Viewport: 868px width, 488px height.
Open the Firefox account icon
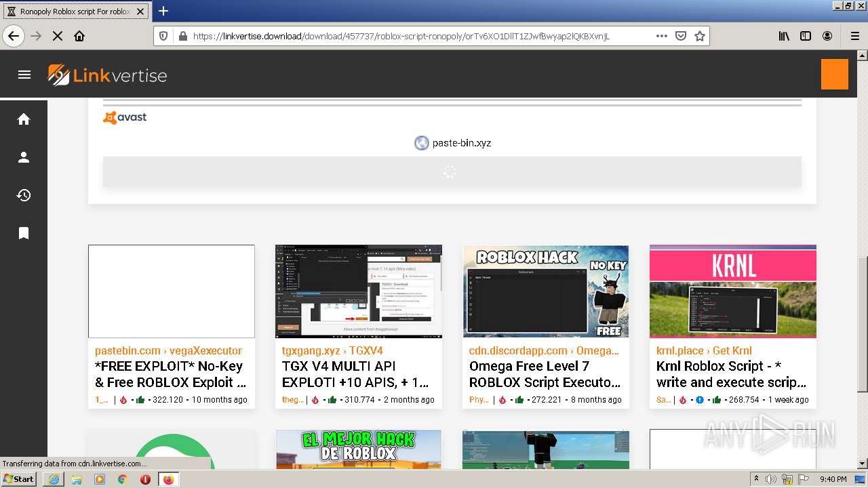[827, 36]
